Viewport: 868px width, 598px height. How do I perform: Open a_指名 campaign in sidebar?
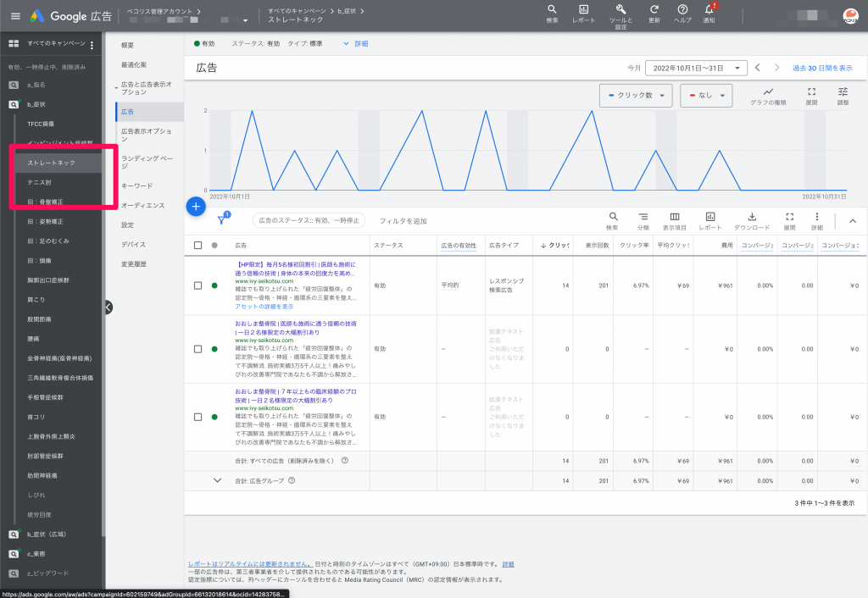coord(36,85)
